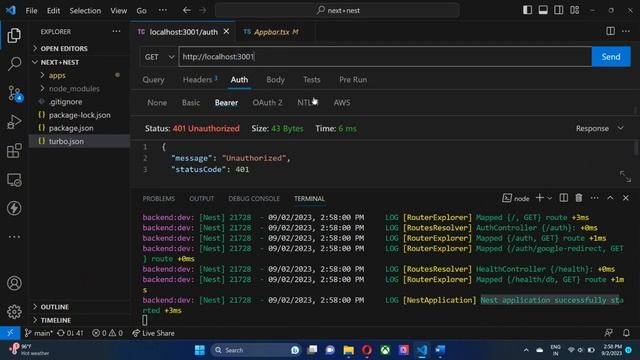Image resolution: width=640 pixels, height=360 pixels.
Task: Open the Thunder Client lightning icon
Action: click(14, 208)
